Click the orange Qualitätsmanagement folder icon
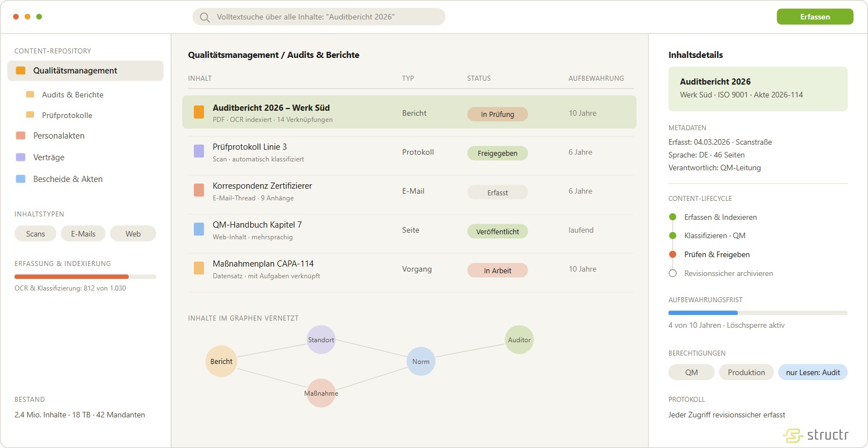Screen dimensions: 868x448 21,71
